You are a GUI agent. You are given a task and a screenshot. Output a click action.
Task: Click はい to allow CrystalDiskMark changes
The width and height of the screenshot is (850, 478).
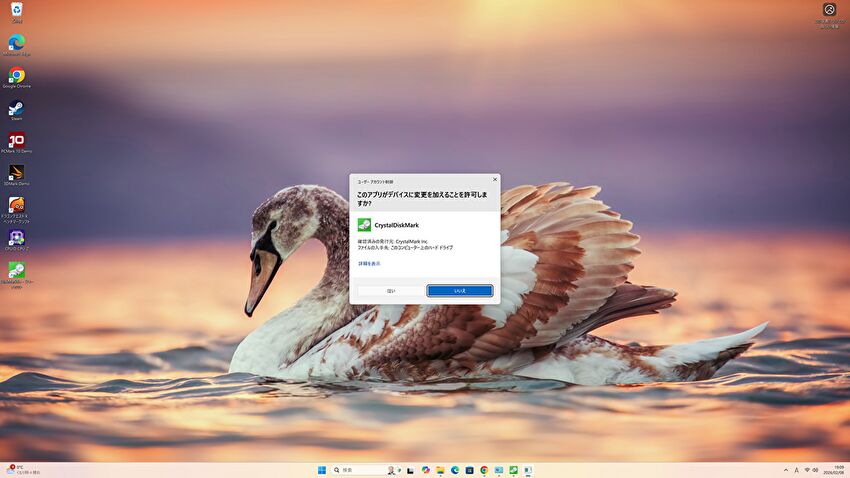(x=390, y=291)
